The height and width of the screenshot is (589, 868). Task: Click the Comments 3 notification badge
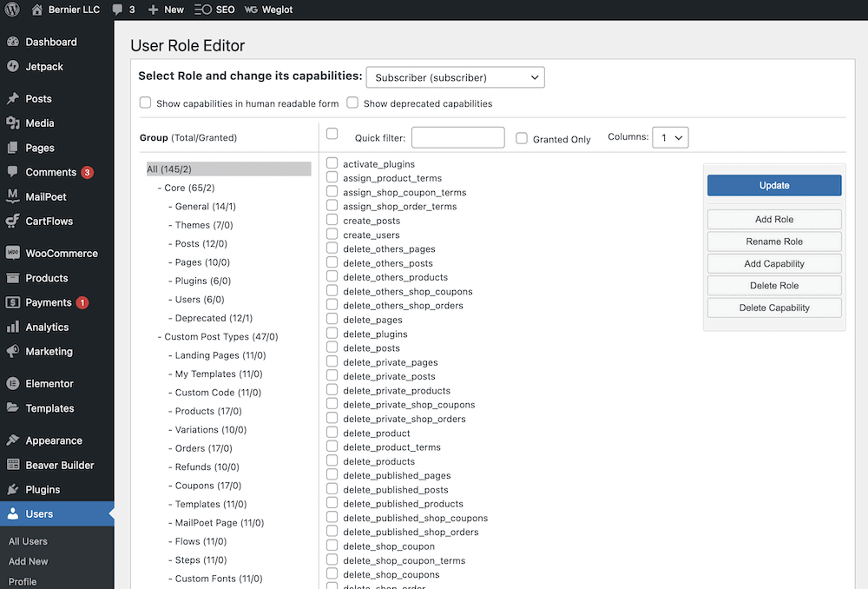(87, 172)
